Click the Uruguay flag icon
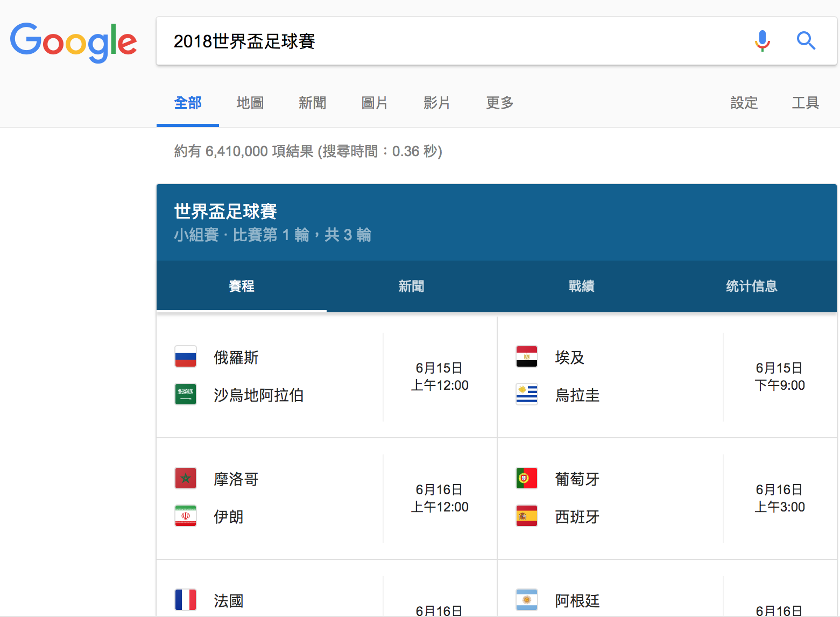The image size is (840, 617). pyautogui.click(x=526, y=394)
